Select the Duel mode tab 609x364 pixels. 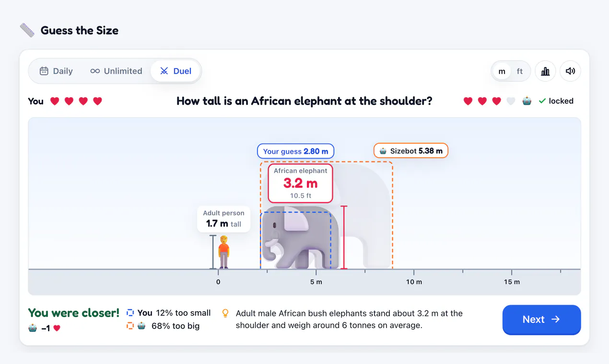pyautogui.click(x=176, y=71)
